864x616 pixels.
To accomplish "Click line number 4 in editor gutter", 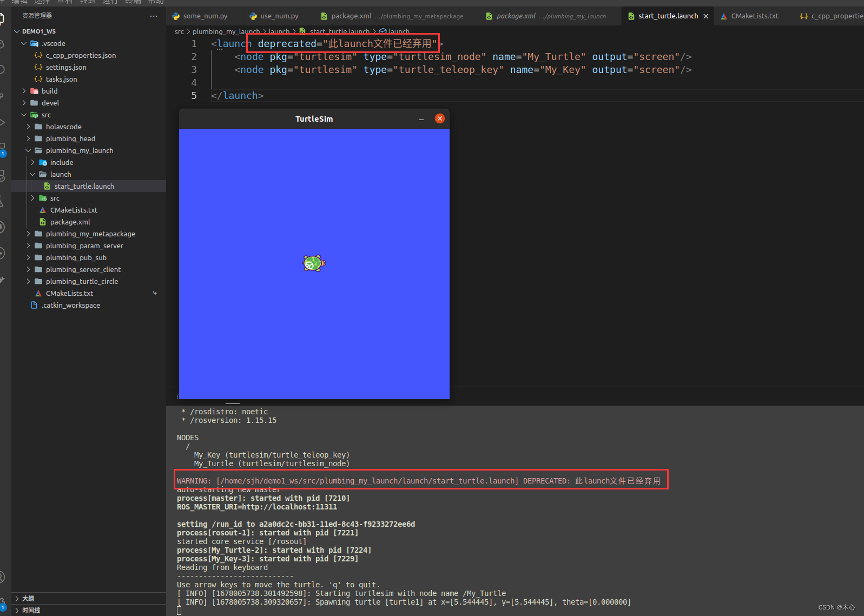I will 194,83.
